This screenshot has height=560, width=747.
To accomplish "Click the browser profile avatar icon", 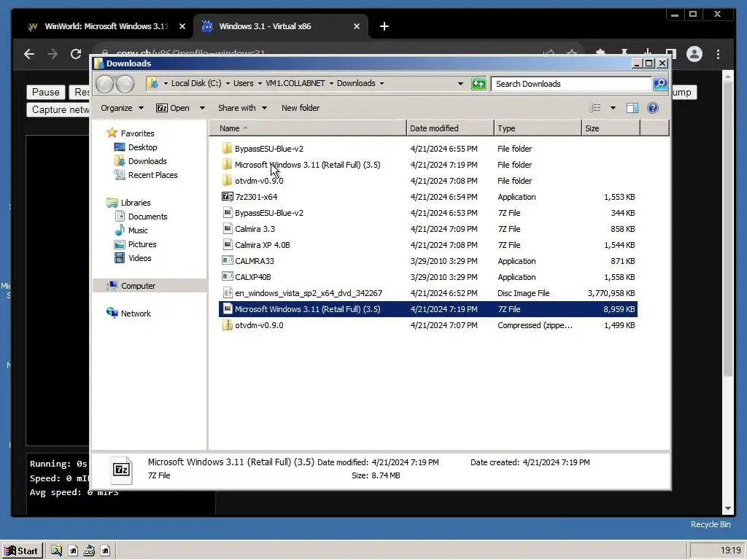I will coord(694,54).
